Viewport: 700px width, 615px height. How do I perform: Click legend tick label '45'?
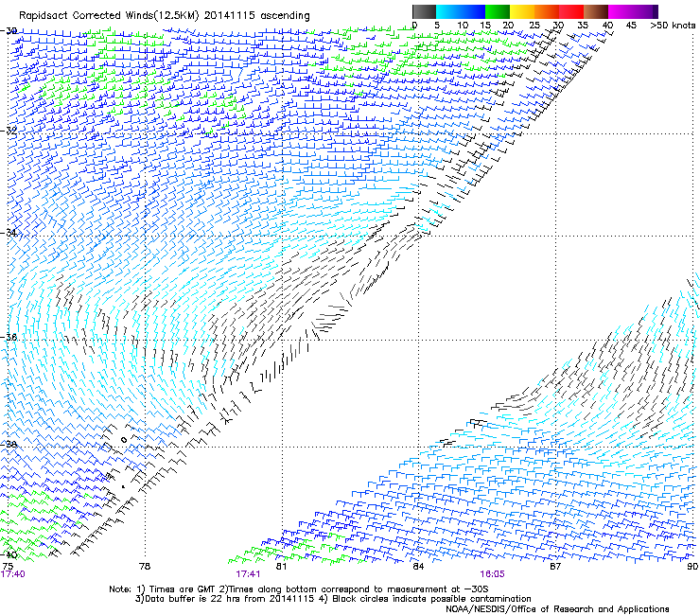[x=631, y=26]
